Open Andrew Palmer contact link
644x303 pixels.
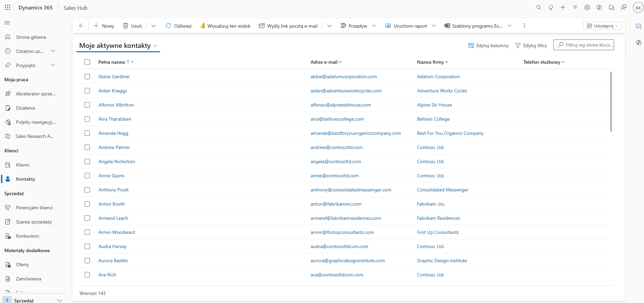tap(114, 147)
